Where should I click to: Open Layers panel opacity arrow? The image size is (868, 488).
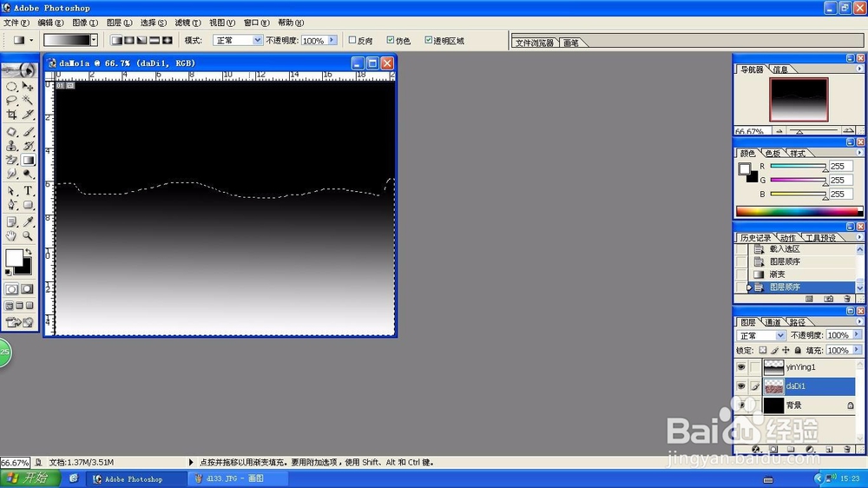tap(857, 335)
